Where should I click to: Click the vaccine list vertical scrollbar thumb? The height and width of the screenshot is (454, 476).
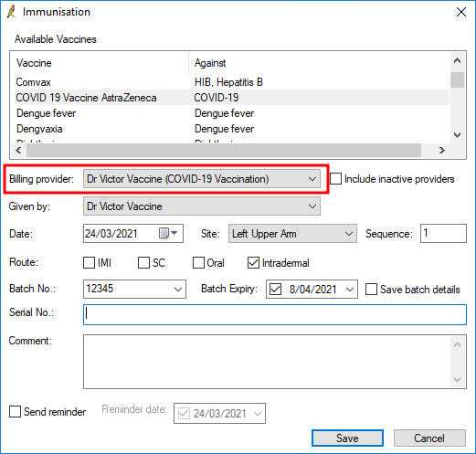457,80
